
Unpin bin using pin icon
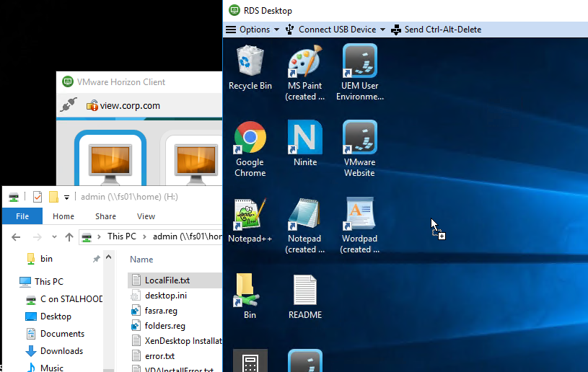[x=97, y=259]
